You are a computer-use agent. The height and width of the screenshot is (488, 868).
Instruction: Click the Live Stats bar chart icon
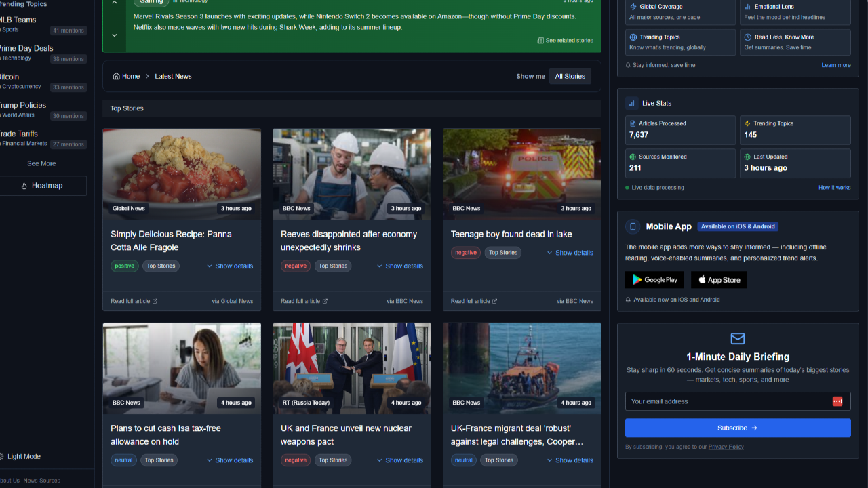click(x=632, y=103)
